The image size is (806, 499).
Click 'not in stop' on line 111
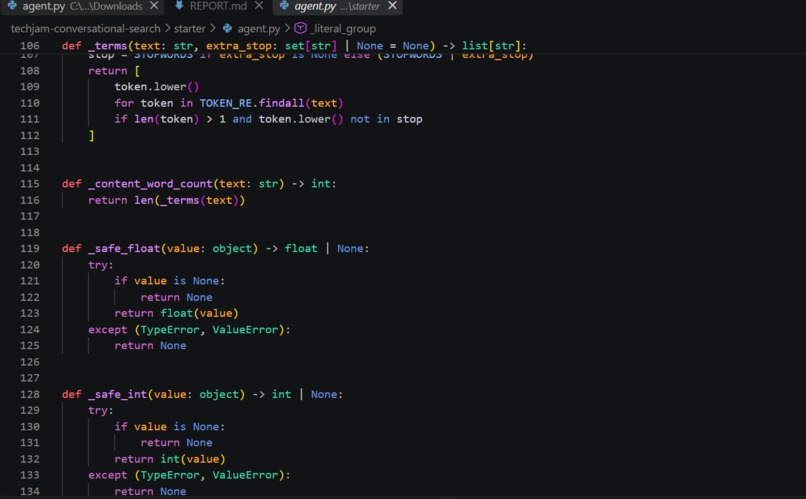(386, 119)
